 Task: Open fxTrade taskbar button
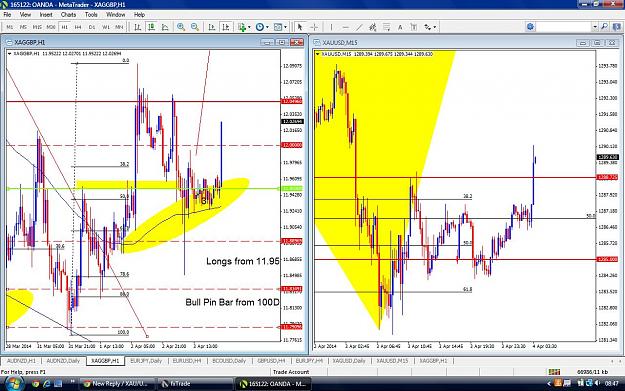click(195, 384)
